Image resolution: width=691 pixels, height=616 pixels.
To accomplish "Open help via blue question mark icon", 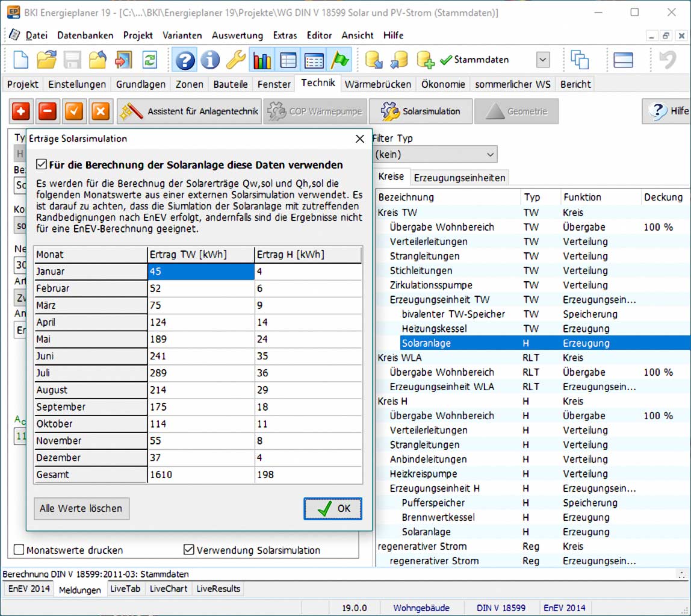I will 185,60.
